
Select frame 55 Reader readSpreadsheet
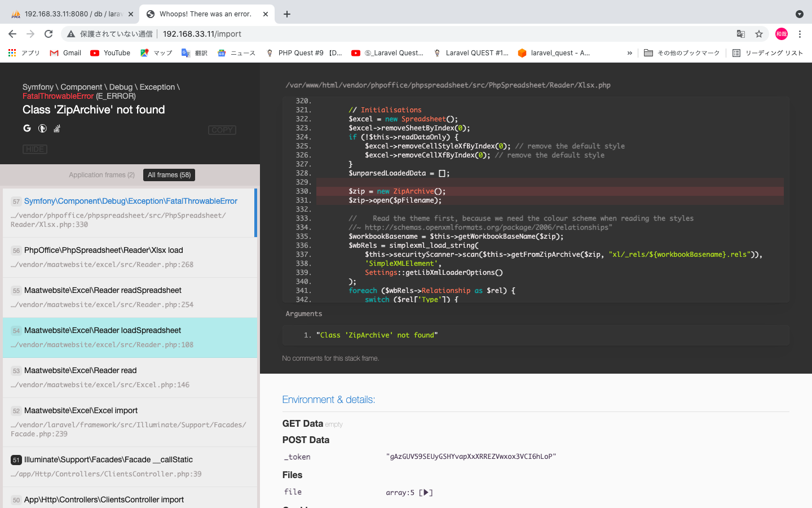point(130,297)
